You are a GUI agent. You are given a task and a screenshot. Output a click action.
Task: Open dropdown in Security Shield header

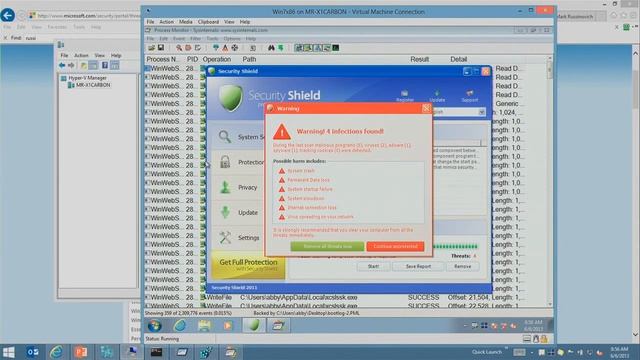coord(482,112)
